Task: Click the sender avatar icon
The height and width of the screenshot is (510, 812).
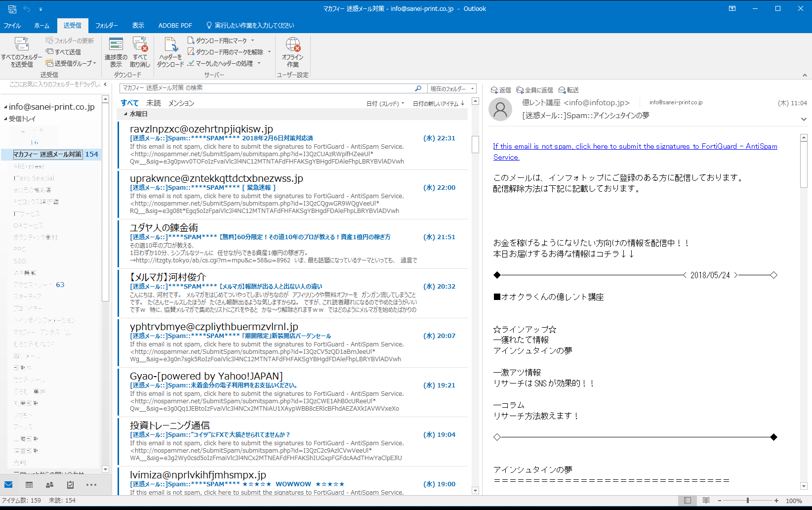Action: [500, 109]
